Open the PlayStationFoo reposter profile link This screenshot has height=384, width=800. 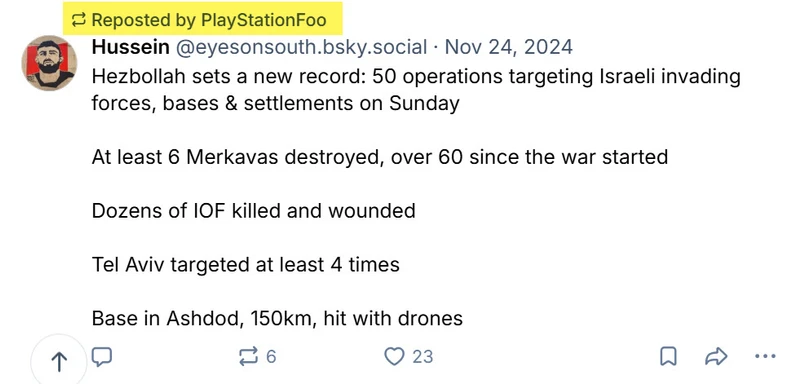pos(264,20)
